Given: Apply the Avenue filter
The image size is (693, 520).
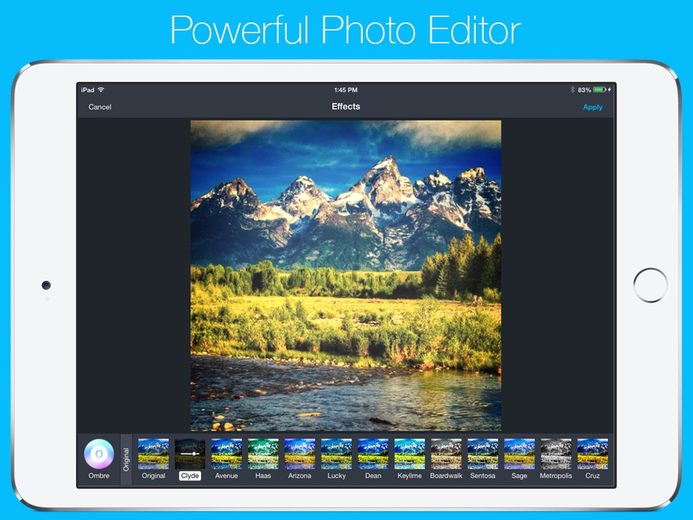Looking at the screenshot, I should pos(226,454).
